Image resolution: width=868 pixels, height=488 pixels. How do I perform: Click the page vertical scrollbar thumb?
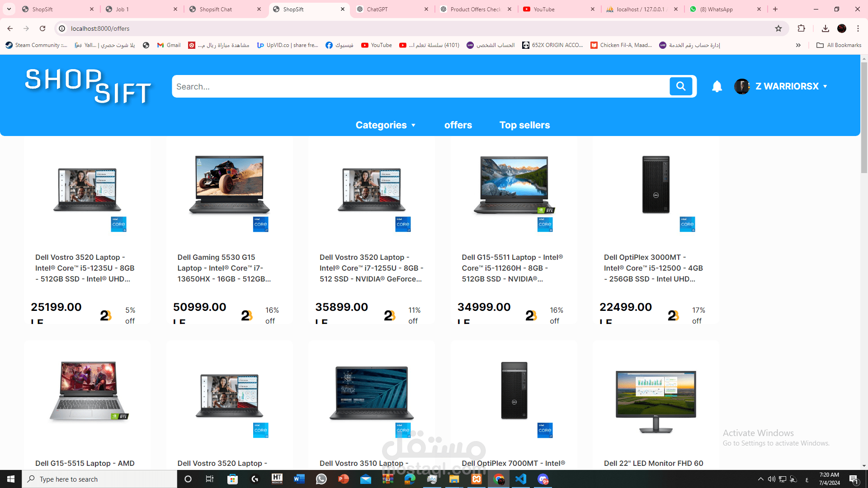[x=864, y=117]
